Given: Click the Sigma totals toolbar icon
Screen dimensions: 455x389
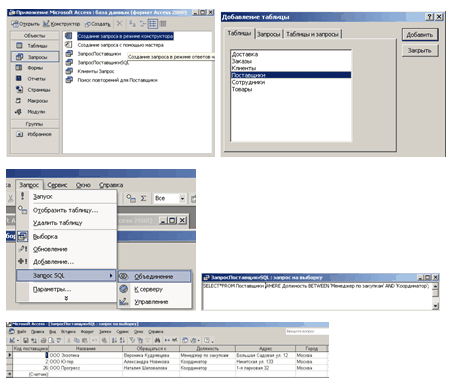Looking at the screenshot, I should 143,198.
